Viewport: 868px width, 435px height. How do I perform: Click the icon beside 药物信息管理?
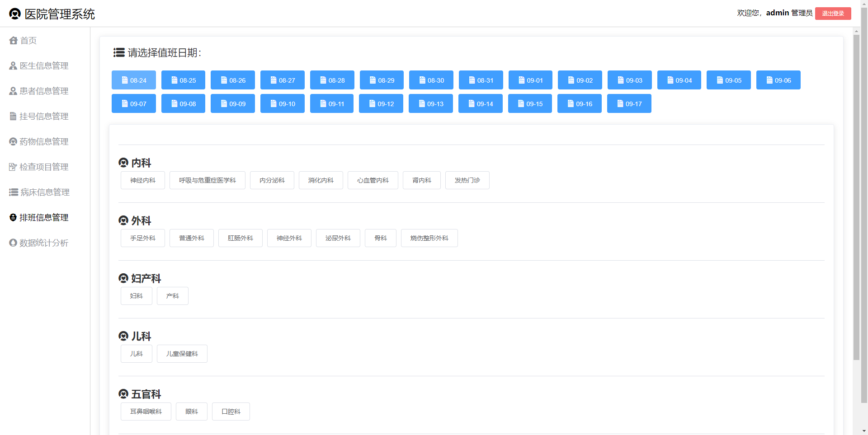pyautogui.click(x=13, y=142)
